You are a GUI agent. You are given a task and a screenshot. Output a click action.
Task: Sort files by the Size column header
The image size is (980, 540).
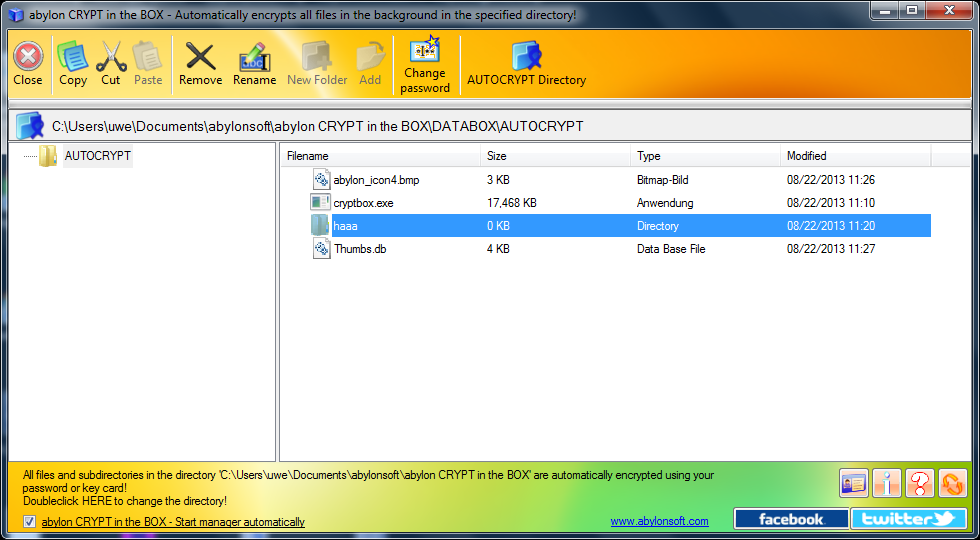pos(555,156)
